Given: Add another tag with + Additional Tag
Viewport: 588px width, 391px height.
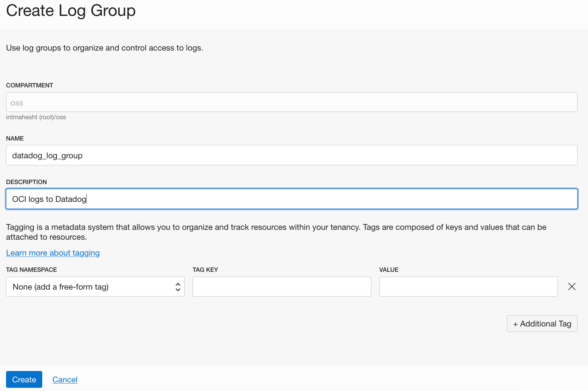Looking at the screenshot, I should click(x=542, y=324).
